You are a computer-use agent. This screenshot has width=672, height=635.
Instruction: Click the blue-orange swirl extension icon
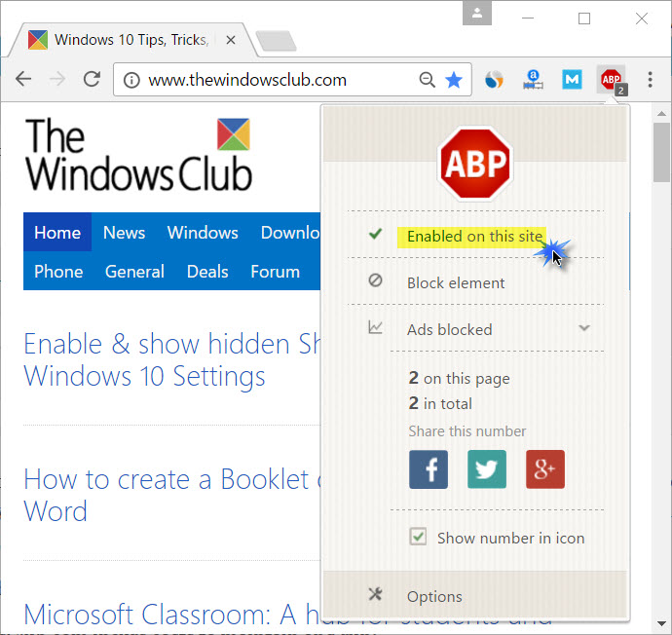494,80
